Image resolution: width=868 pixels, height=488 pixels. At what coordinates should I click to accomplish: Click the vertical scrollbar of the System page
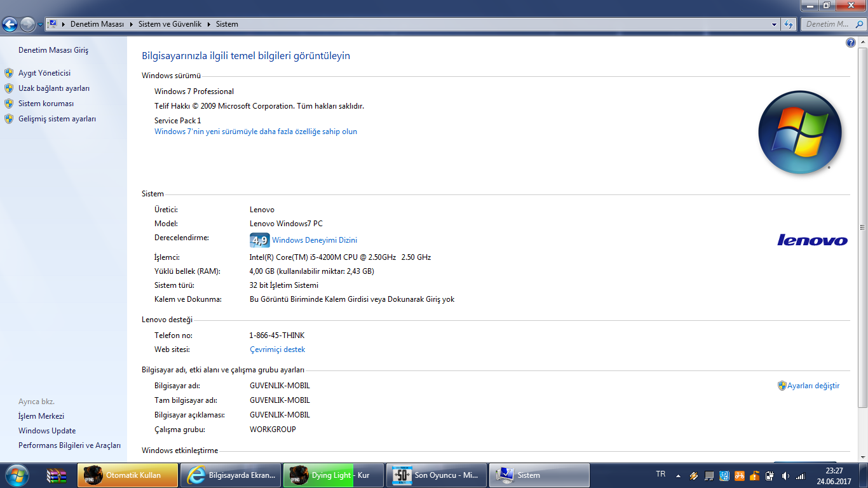point(862,227)
